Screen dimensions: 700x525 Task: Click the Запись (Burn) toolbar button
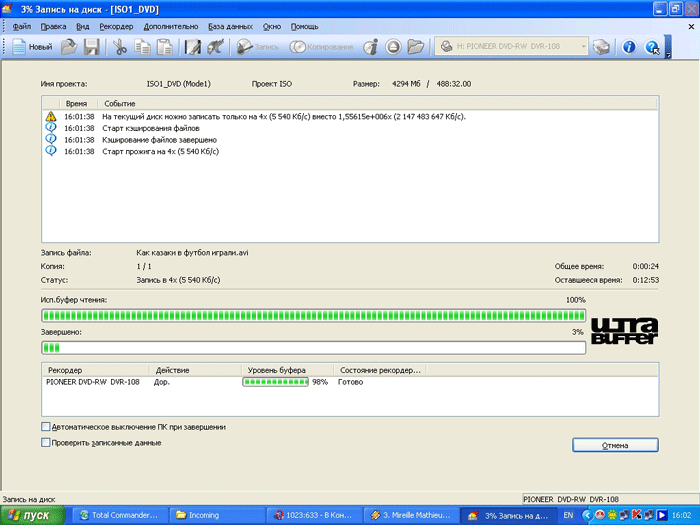click(x=259, y=47)
